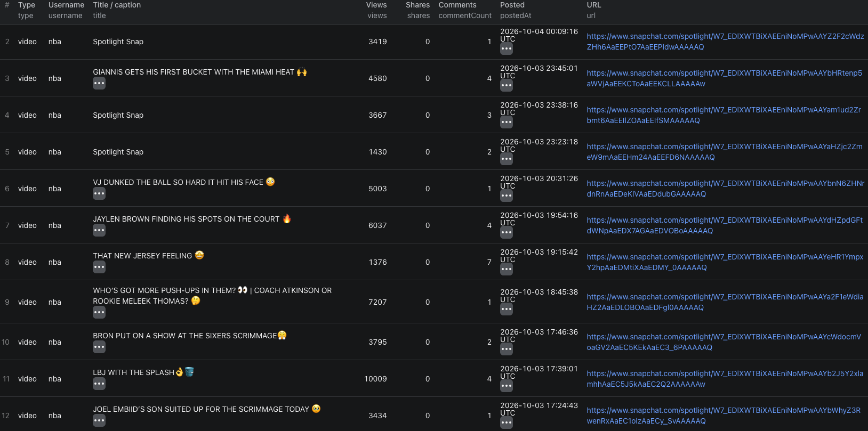Open Snapchat URL ending dnRnAaEDeKlVAaEDdubGAAAAAQ
Viewport: 868px width, 431px height.
(x=726, y=189)
